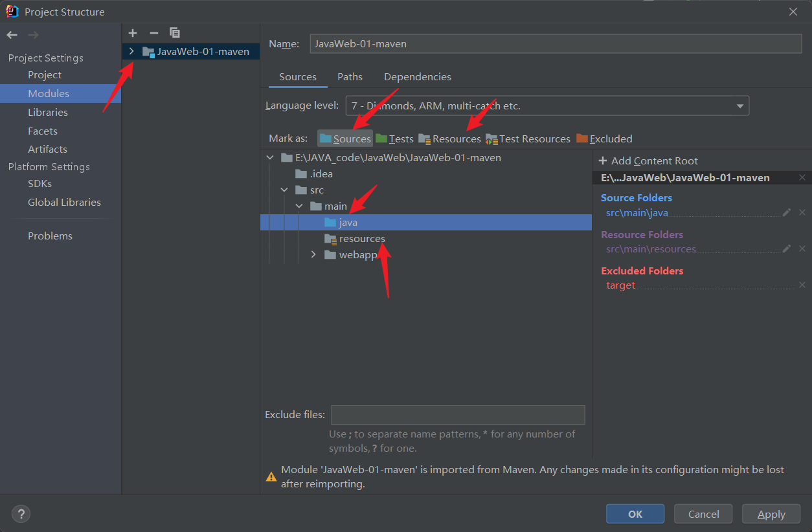Click the JavaWeb-01-maven module folder icon
Image resolution: width=812 pixels, height=532 pixels.
click(x=148, y=52)
